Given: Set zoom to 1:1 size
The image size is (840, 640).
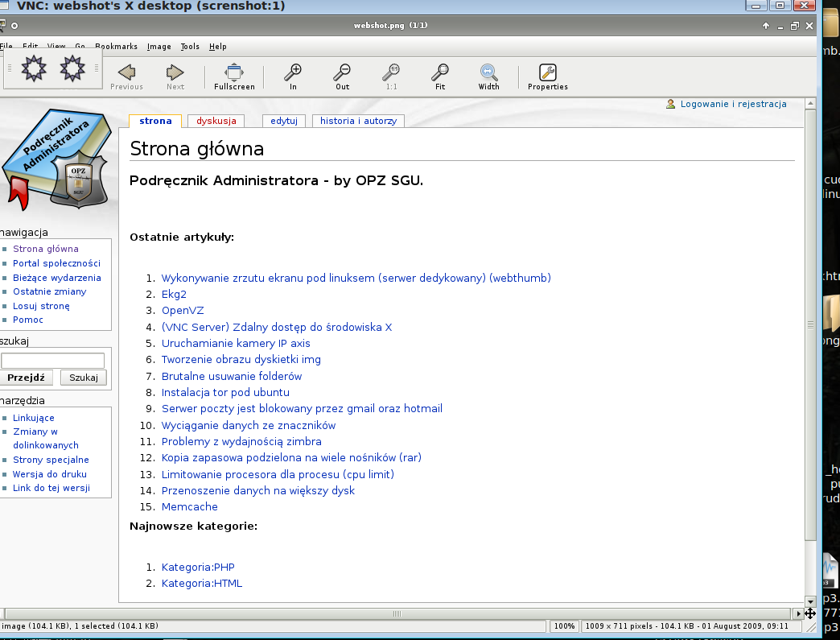Looking at the screenshot, I should (x=392, y=77).
